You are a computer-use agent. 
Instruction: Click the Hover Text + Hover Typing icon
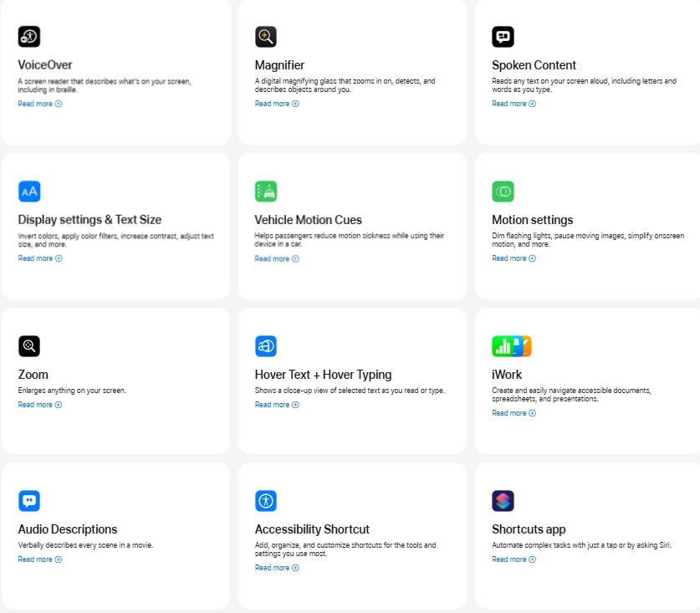[x=266, y=346]
